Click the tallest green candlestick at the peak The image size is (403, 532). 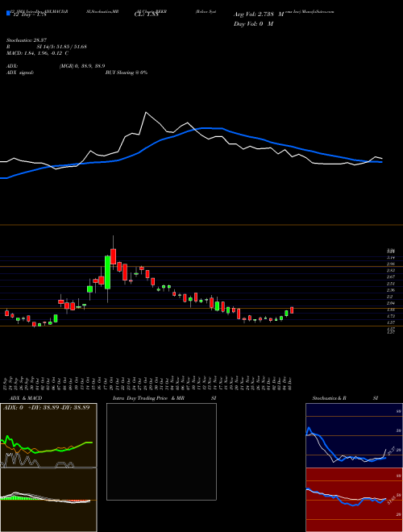point(107,272)
